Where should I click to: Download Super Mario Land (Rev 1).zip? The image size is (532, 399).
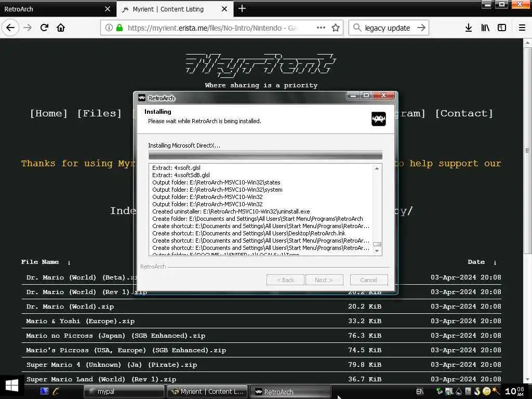click(x=101, y=379)
